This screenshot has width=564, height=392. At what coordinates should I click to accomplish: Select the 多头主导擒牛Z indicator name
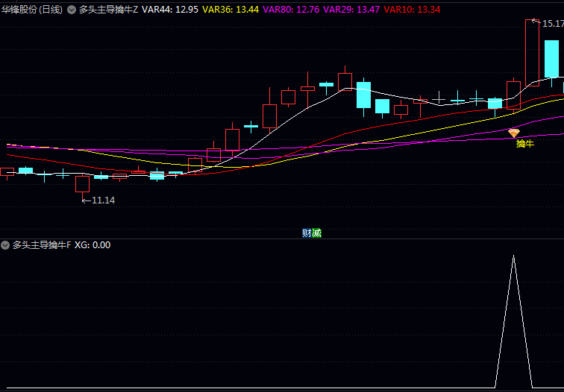(108, 10)
